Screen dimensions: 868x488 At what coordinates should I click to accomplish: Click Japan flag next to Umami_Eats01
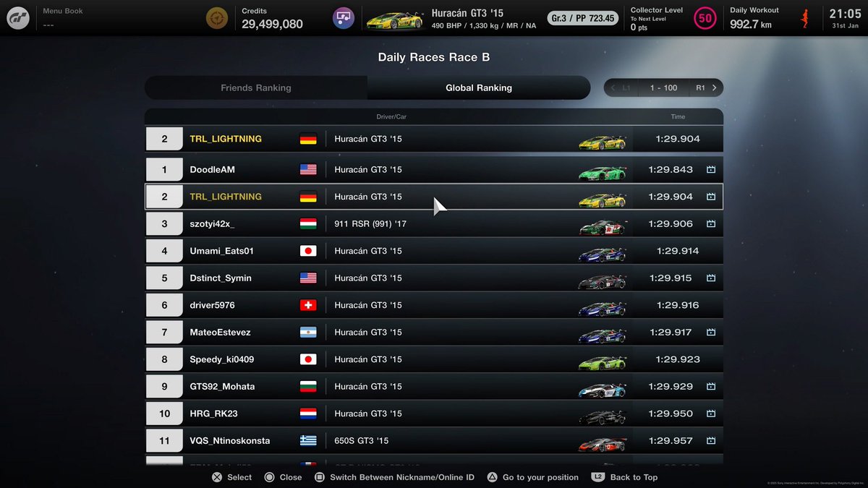point(308,251)
